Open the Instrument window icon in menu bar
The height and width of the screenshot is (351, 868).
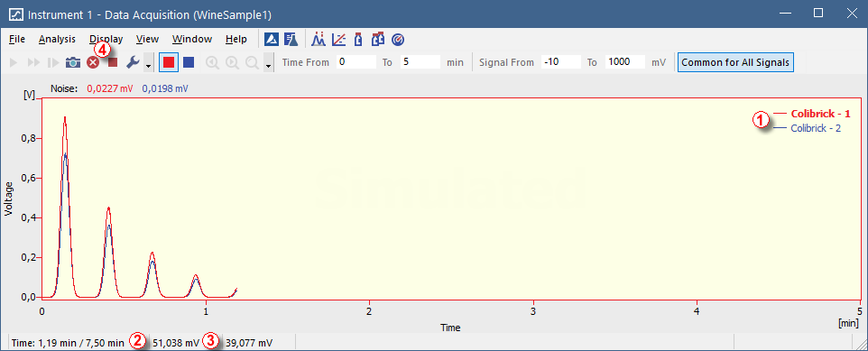[x=272, y=40]
